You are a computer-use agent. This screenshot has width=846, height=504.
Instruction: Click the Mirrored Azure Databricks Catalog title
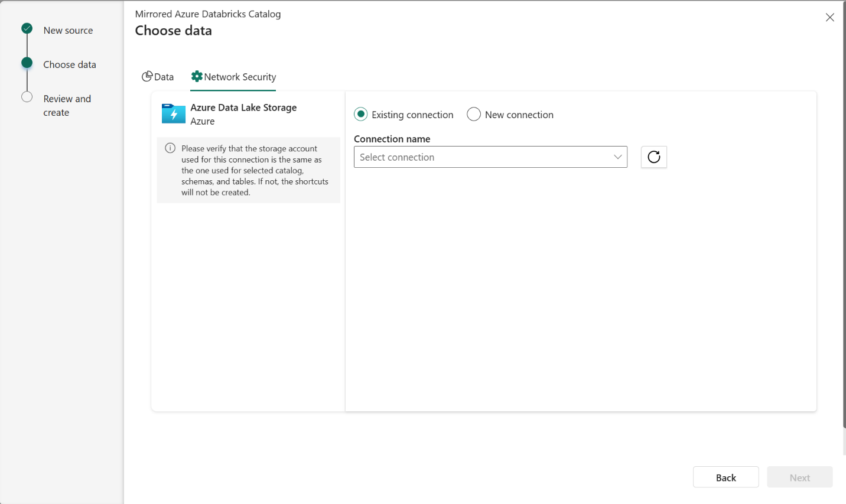208,14
